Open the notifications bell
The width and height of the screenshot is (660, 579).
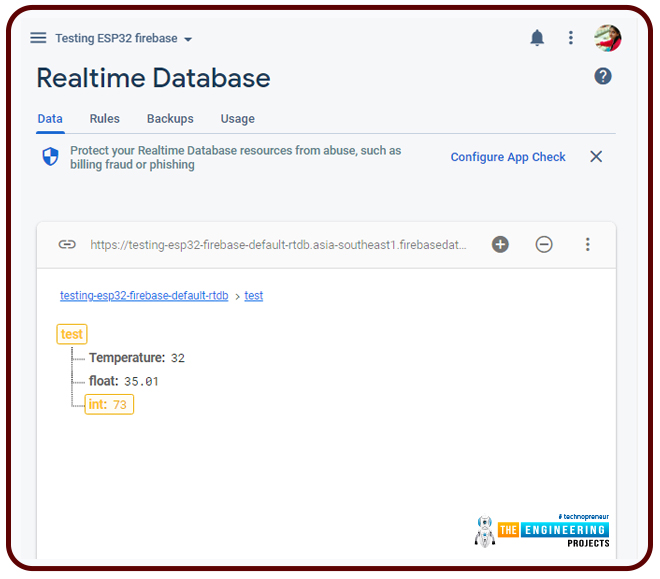coord(537,38)
